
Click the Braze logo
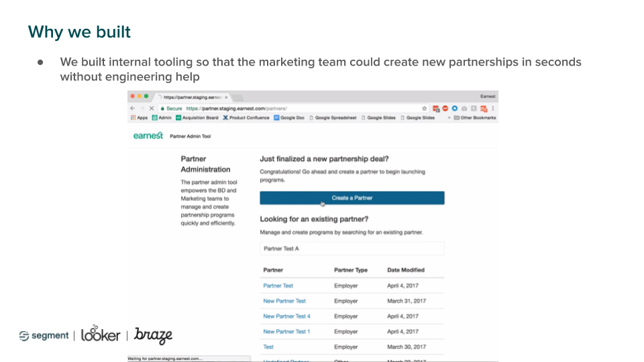(x=153, y=335)
